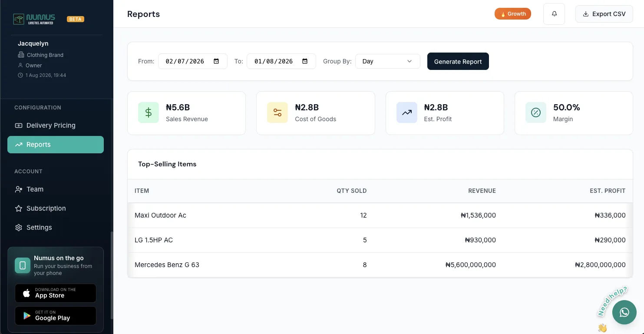Click Generate Report button
The height and width of the screenshot is (334, 644).
(458, 61)
